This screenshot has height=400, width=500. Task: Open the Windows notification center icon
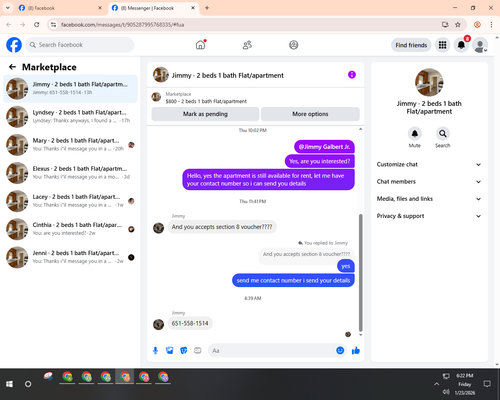click(x=487, y=384)
